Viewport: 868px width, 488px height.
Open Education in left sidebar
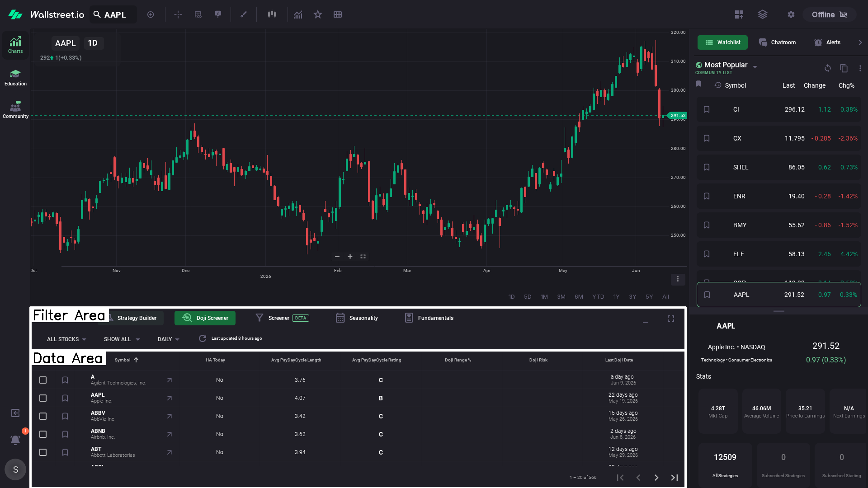pos(15,78)
